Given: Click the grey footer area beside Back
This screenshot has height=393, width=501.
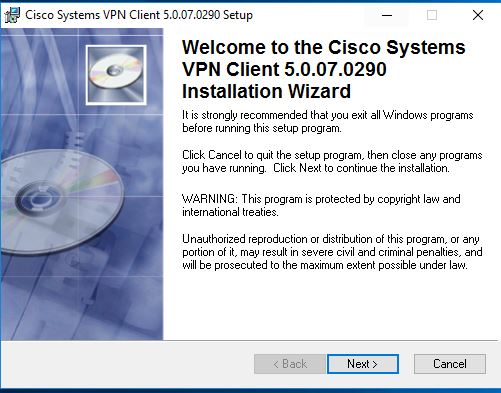Looking at the screenshot, I should click(x=127, y=364).
